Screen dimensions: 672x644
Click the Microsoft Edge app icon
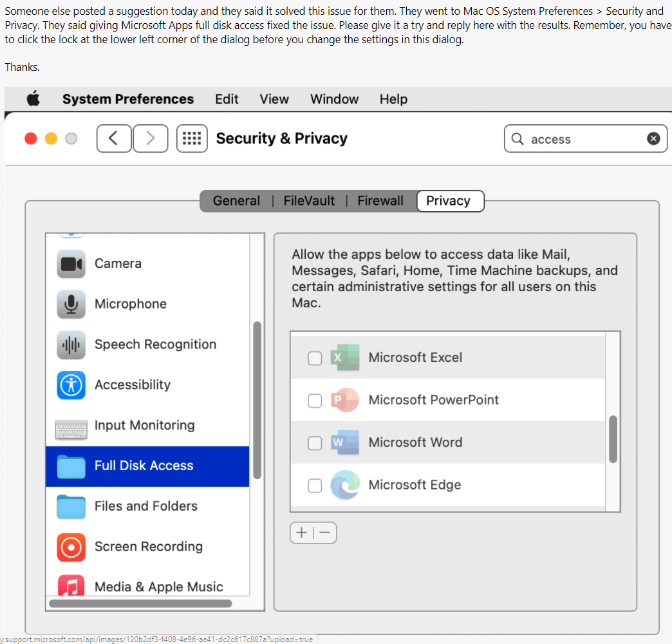point(345,484)
